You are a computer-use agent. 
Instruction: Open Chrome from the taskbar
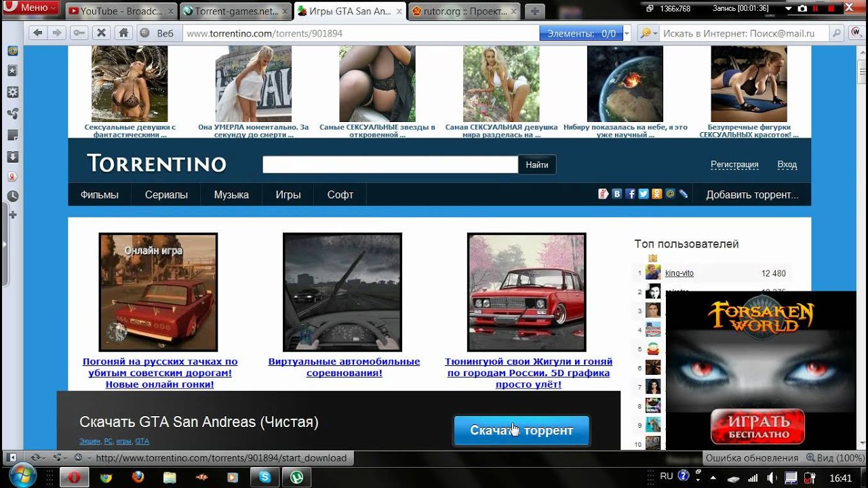coord(106,477)
